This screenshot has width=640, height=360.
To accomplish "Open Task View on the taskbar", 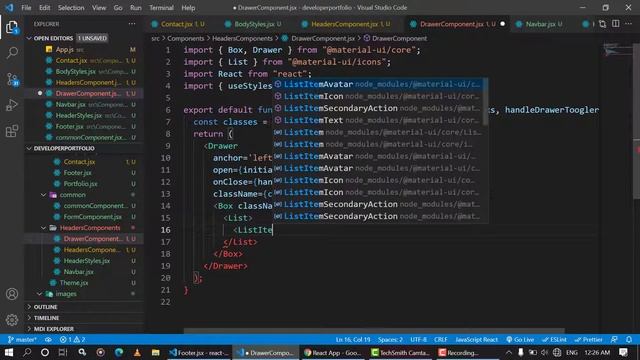I will (x=62, y=352).
